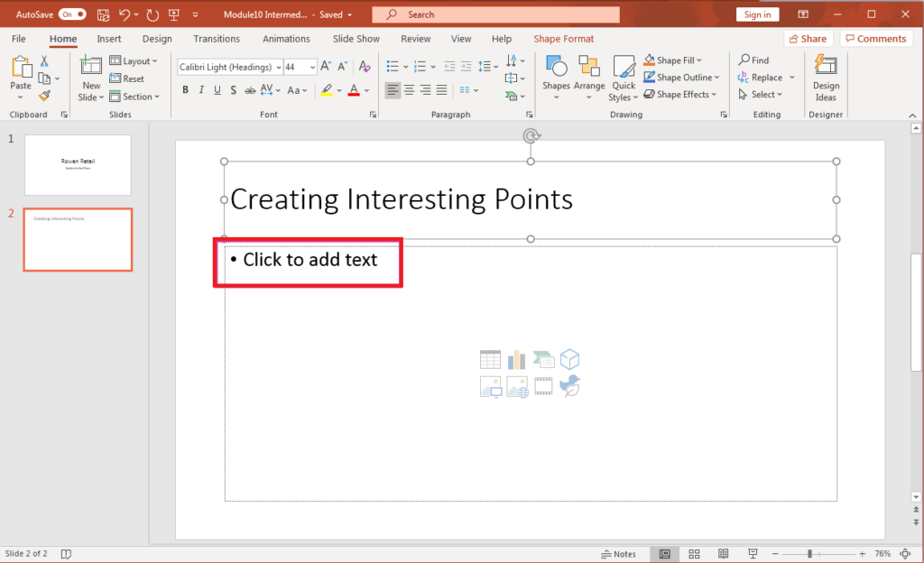This screenshot has height=563, width=924.
Task: Center align text
Action: 409,90
